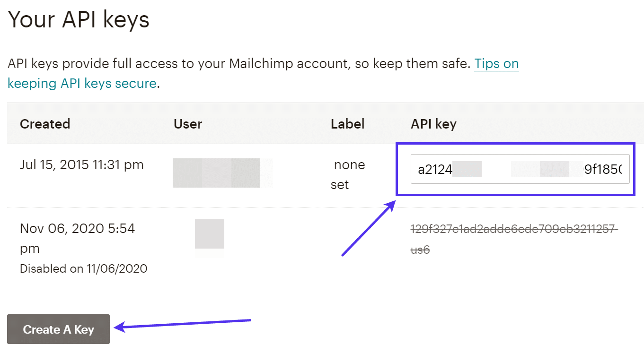Click the Disabled on 11/06/2020 text

83,268
